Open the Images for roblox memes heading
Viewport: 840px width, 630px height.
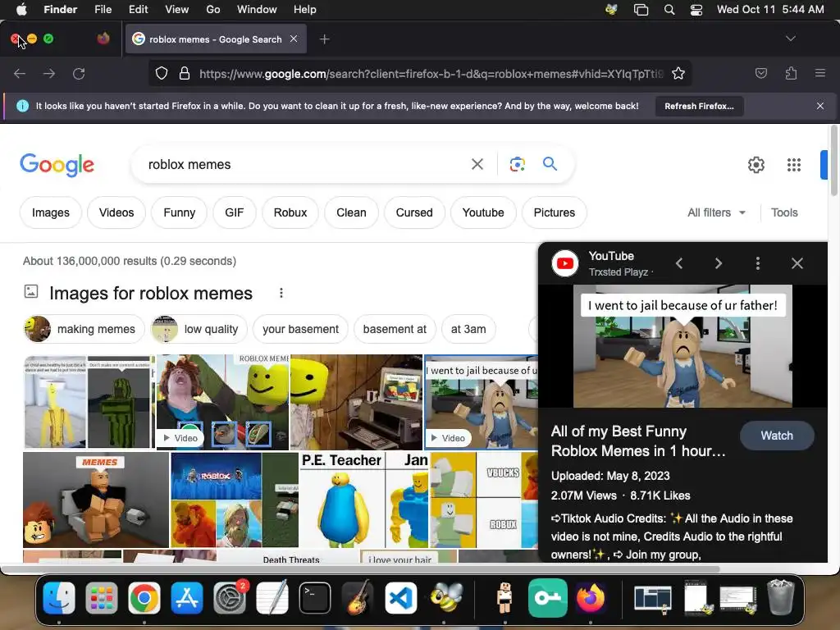coord(151,293)
